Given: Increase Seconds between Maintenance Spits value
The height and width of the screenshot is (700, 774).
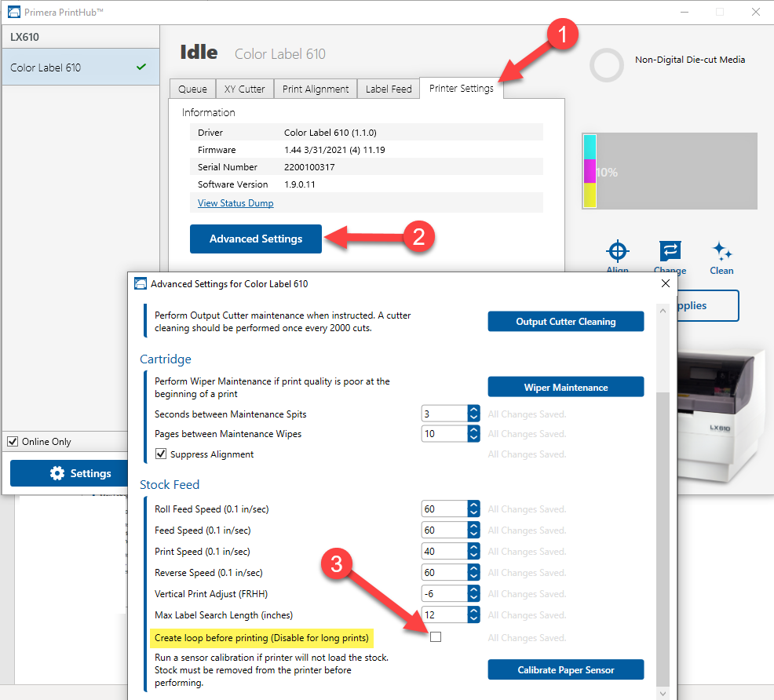Looking at the screenshot, I should 473,410.
